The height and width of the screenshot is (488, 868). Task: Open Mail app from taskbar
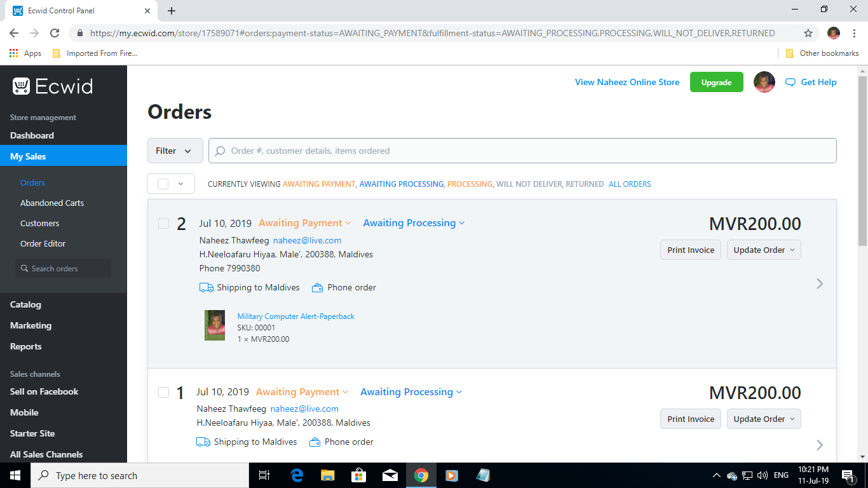(x=390, y=475)
